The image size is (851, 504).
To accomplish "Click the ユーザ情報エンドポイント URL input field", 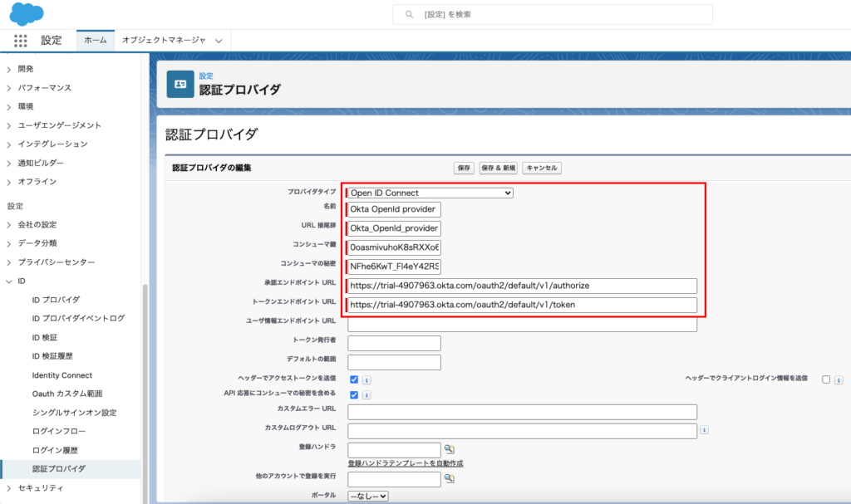I will [x=522, y=324].
